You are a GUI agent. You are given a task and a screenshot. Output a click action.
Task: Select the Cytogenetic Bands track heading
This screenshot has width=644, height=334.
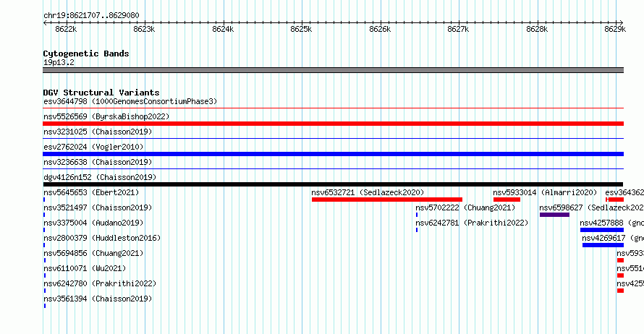click(86, 53)
